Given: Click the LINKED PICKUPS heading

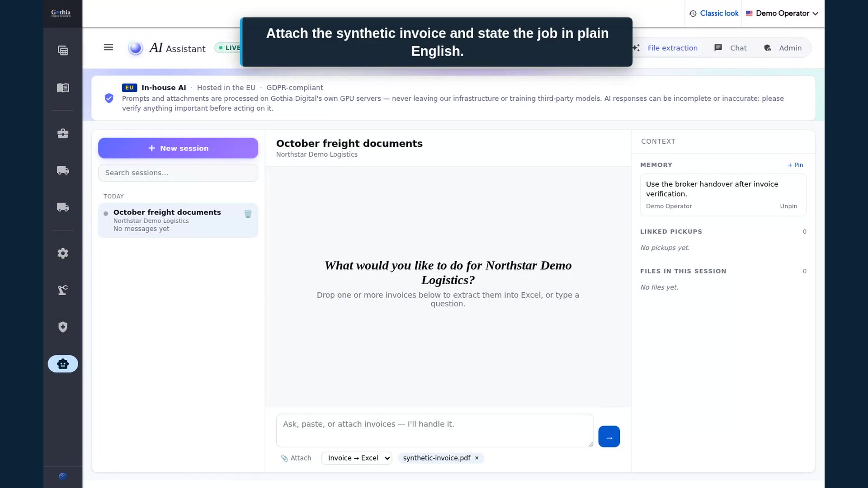Looking at the screenshot, I should (671, 231).
